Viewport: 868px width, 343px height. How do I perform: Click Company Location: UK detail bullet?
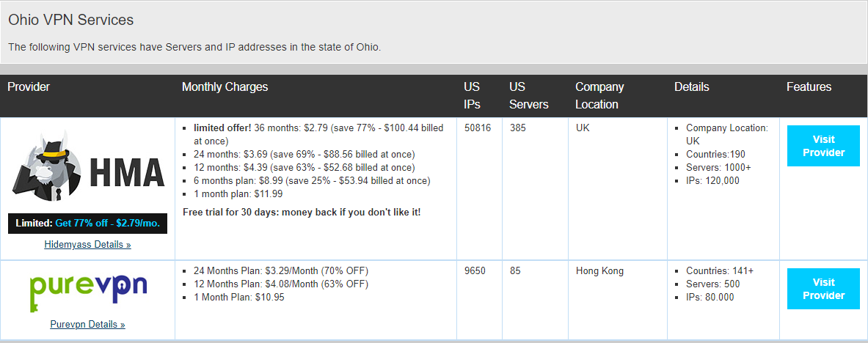coord(727,134)
